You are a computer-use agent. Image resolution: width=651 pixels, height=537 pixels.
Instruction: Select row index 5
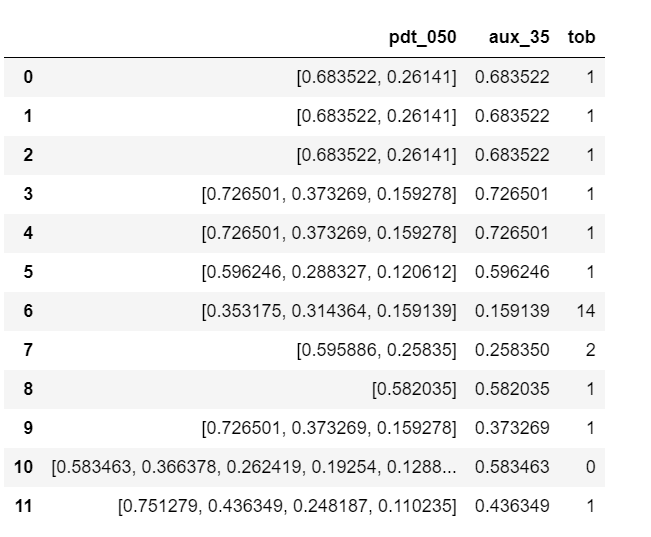point(28,272)
